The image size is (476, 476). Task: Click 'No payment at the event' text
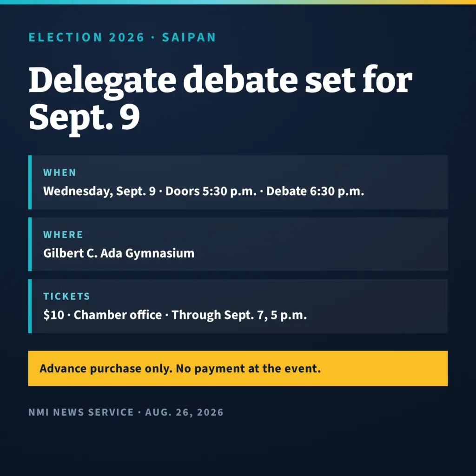click(248, 369)
